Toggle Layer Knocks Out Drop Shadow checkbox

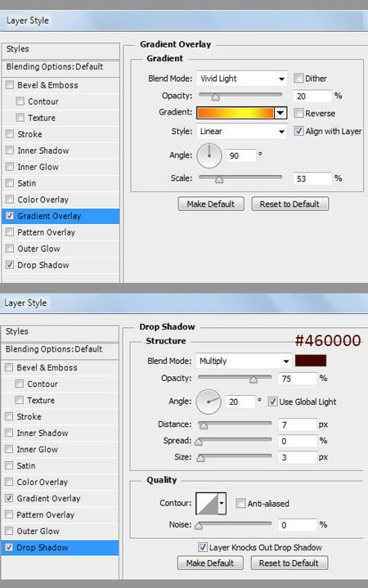[x=203, y=547]
